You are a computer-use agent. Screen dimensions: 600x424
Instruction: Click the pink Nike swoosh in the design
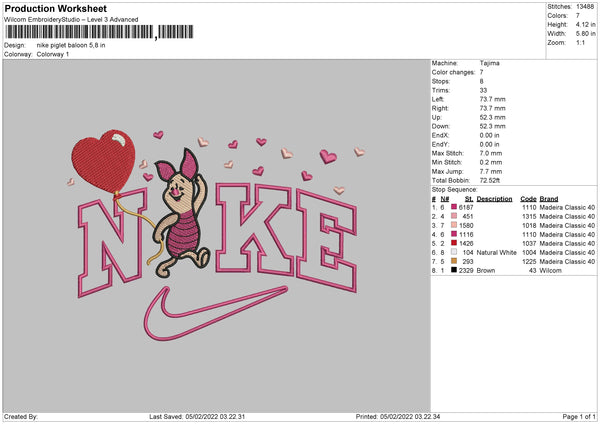point(214,315)
